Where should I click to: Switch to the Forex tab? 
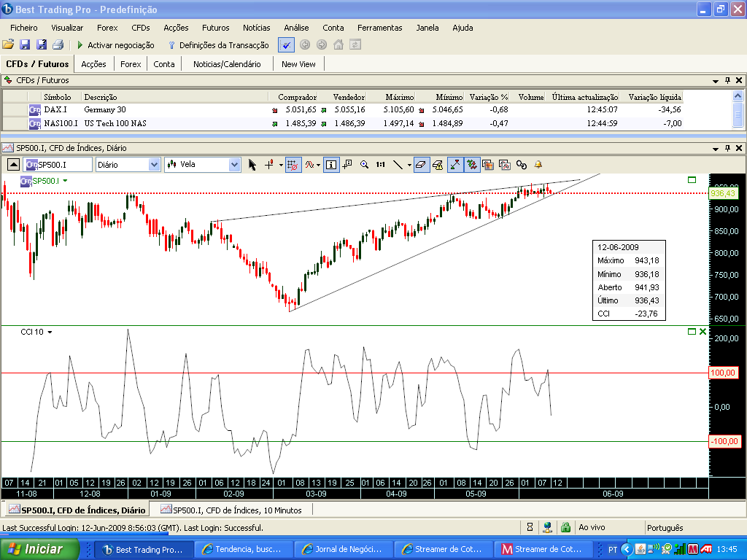point(131,64)
